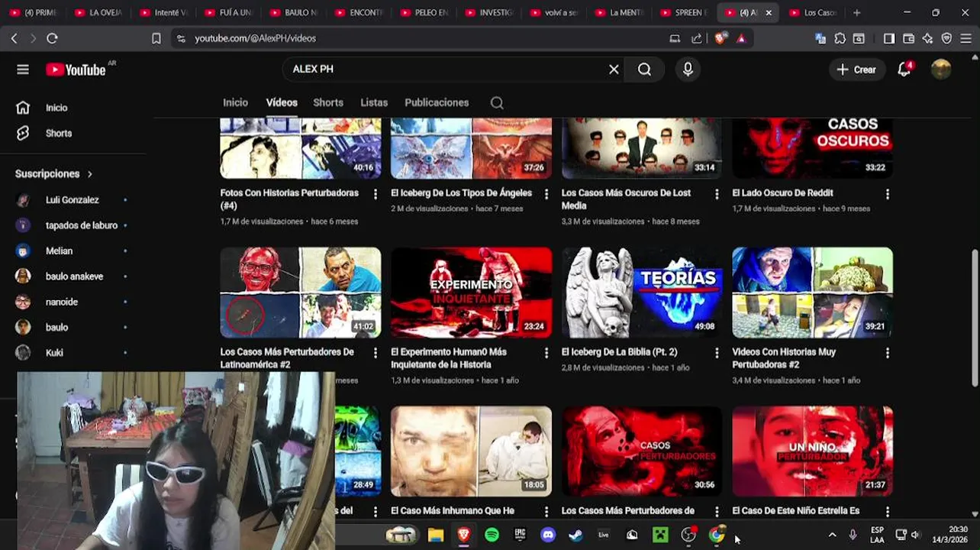This screenshot has width=980, height=550.
Task: Open options for Fotos Con Historias Perturbadoras (#4)
Action: [375, 195]
